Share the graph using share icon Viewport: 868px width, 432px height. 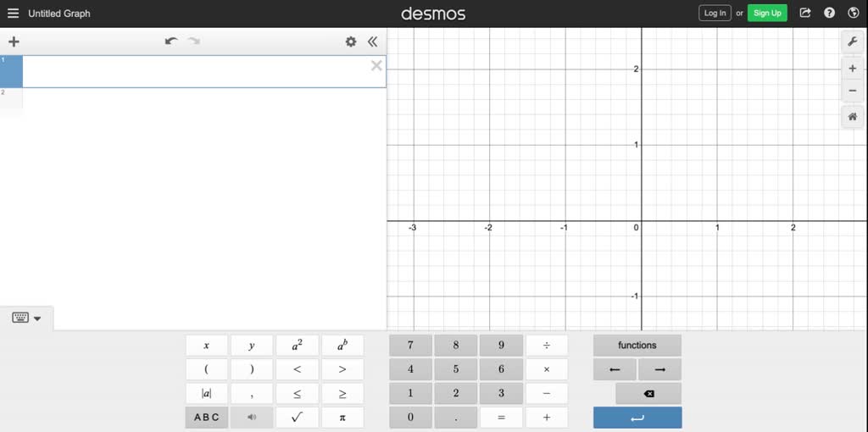[x=805, y=14]
